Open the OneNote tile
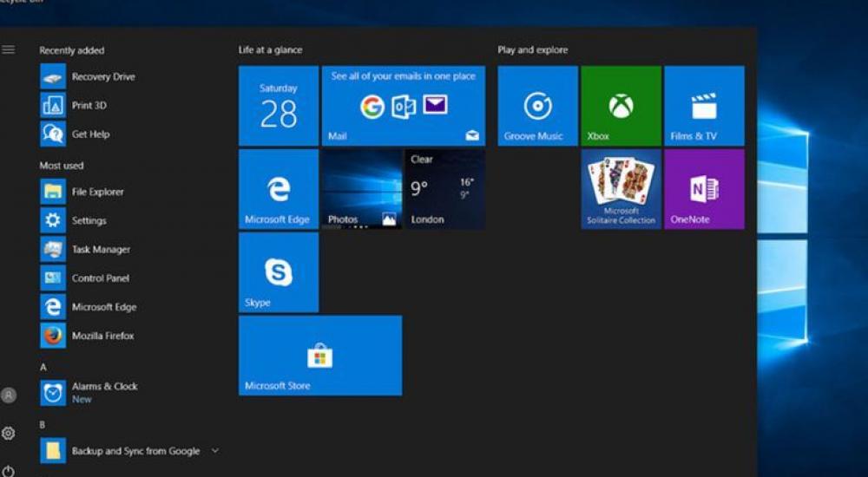This screenshot has height=477, width=868. point(704,189)
